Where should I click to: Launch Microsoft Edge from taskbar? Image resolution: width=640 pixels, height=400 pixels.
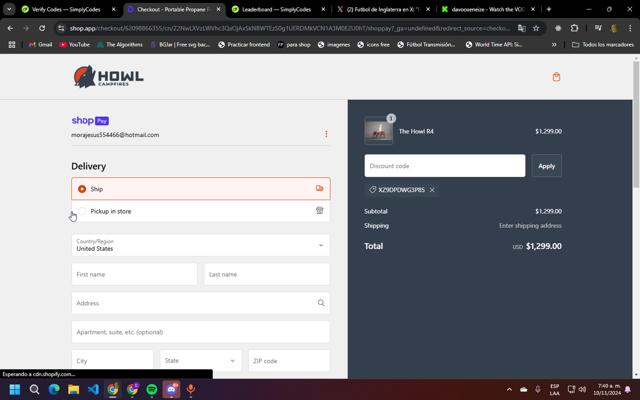[54, 389]
